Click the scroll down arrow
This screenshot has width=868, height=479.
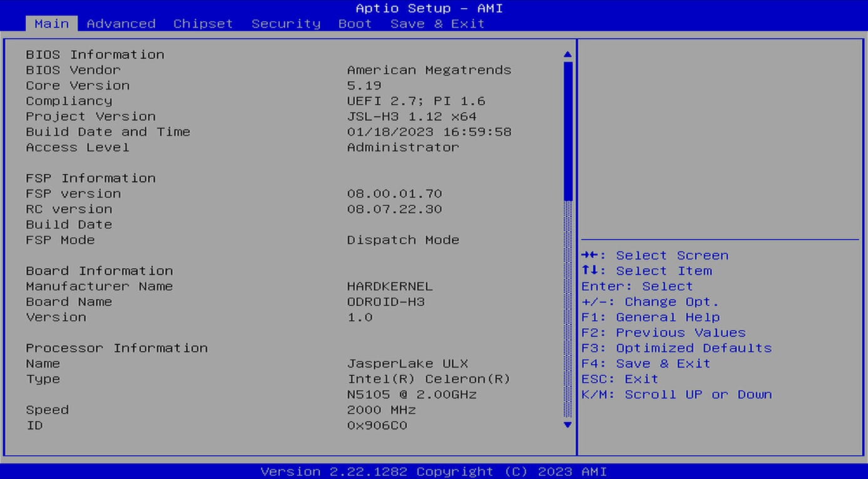(568, 425)
